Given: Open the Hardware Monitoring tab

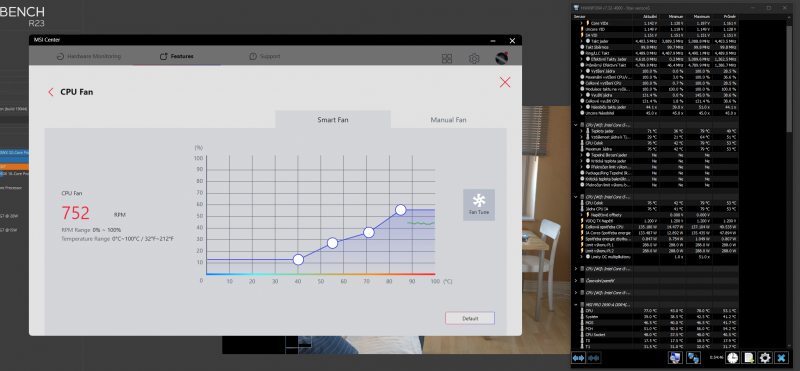Looking at the screenshot, I should tap(89, 56).
